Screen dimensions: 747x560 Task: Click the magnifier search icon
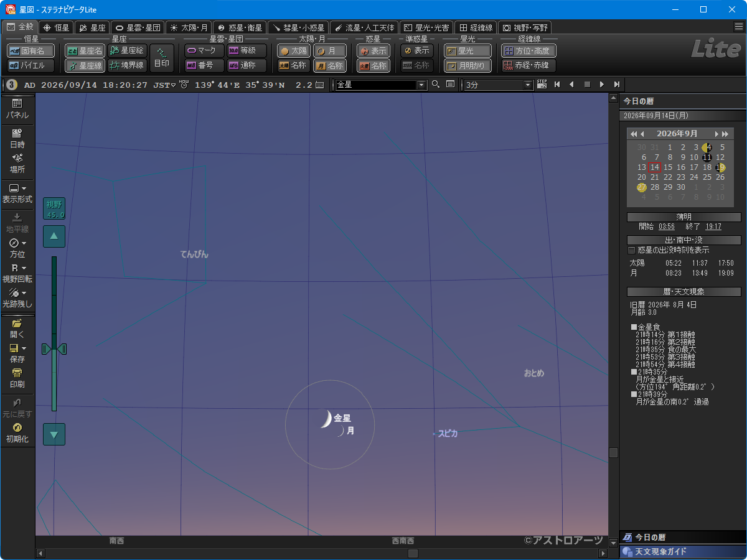(x=436, y=85)
